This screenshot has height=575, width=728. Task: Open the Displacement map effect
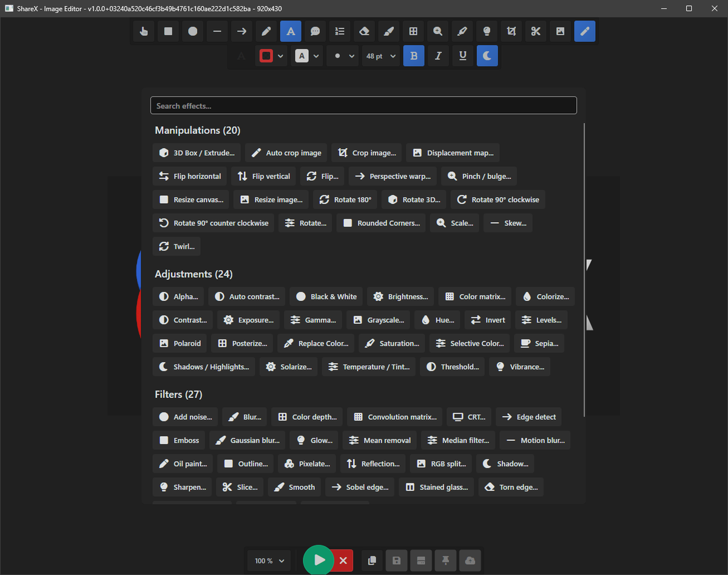point(453,153)
